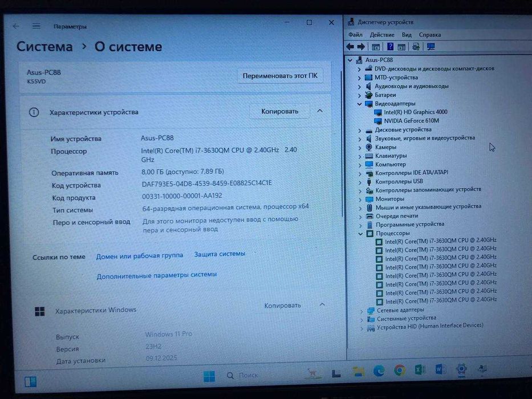Open Действие menu in Device Manager
Viewport: 532px width, 399px height.
pyautogui.click(x=382, y=35)
